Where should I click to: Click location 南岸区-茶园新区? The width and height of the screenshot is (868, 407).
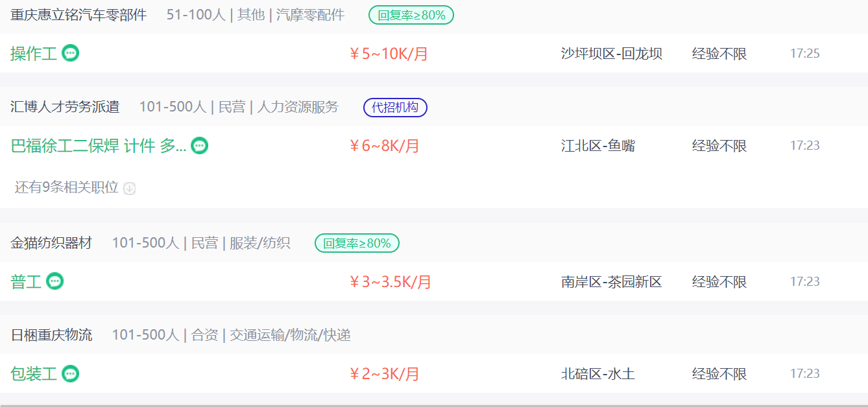tap(612, 282)
